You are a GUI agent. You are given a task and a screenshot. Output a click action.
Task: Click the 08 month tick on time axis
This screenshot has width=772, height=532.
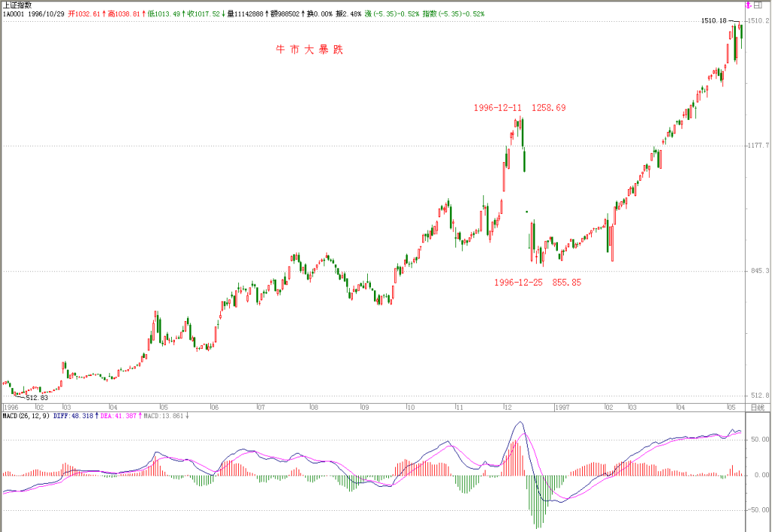(314, 408)
